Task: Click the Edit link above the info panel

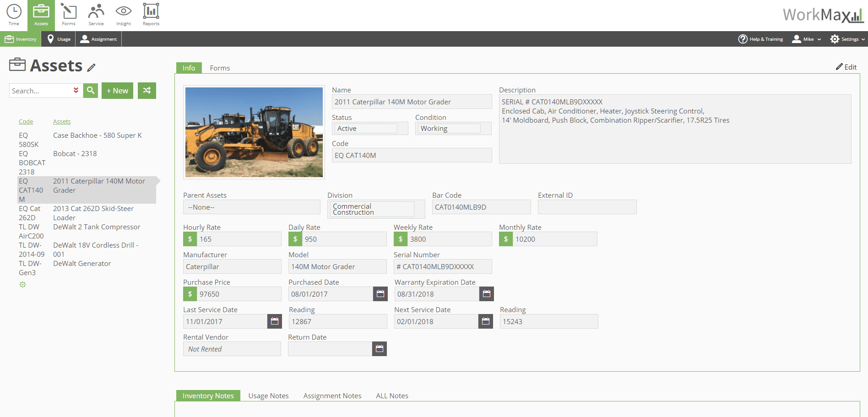Action: pos(846,67)
